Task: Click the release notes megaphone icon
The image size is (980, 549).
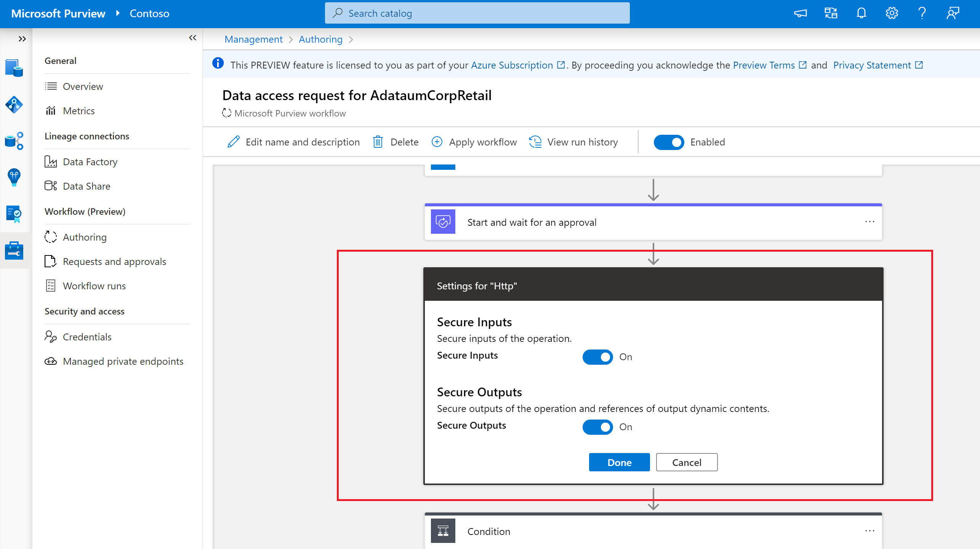Action: coord(801,13)
